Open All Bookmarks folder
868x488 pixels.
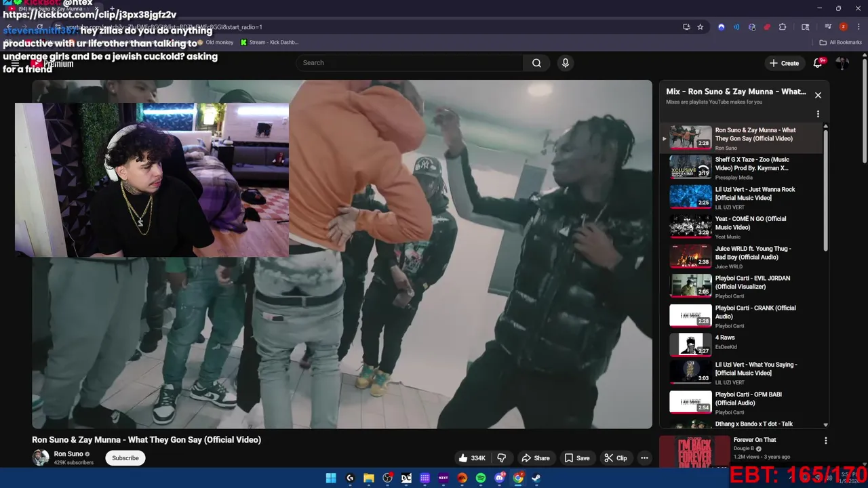pos(841,42)
